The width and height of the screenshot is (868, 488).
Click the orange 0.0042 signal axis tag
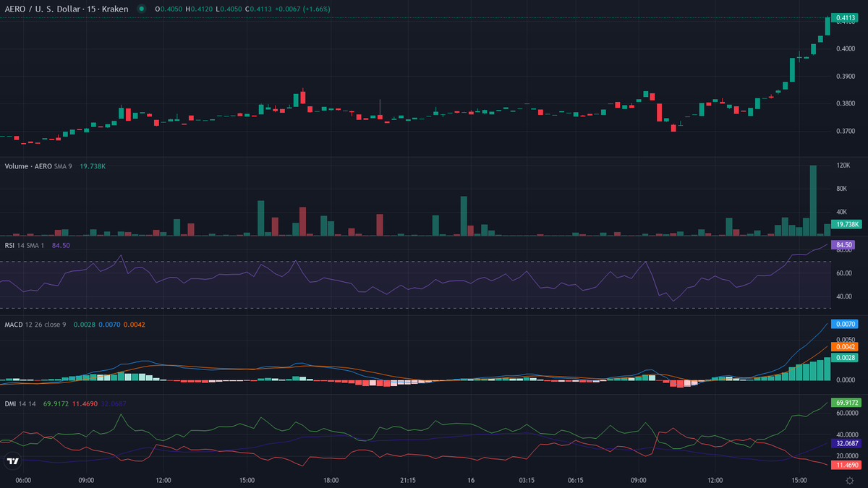845,347
